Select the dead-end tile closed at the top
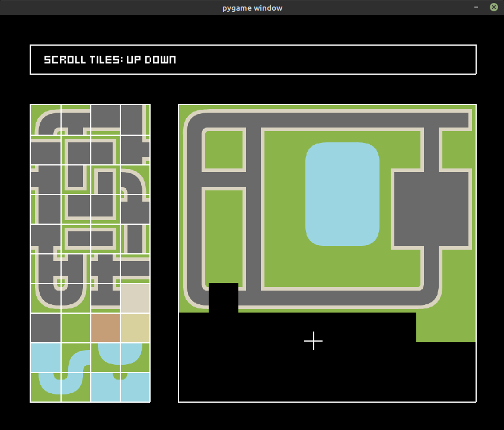 pyautogui.click(x=106, y=179)
